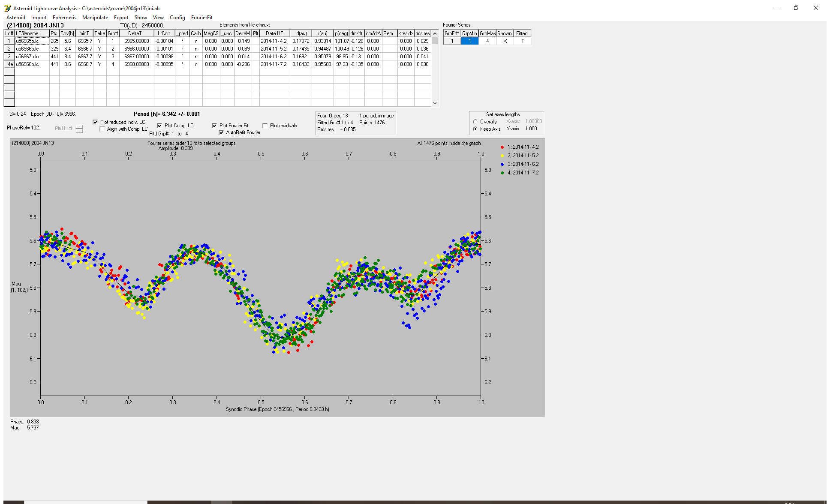Open the View menu
This screenshot has width=830, height=504.
click(158, 18)
